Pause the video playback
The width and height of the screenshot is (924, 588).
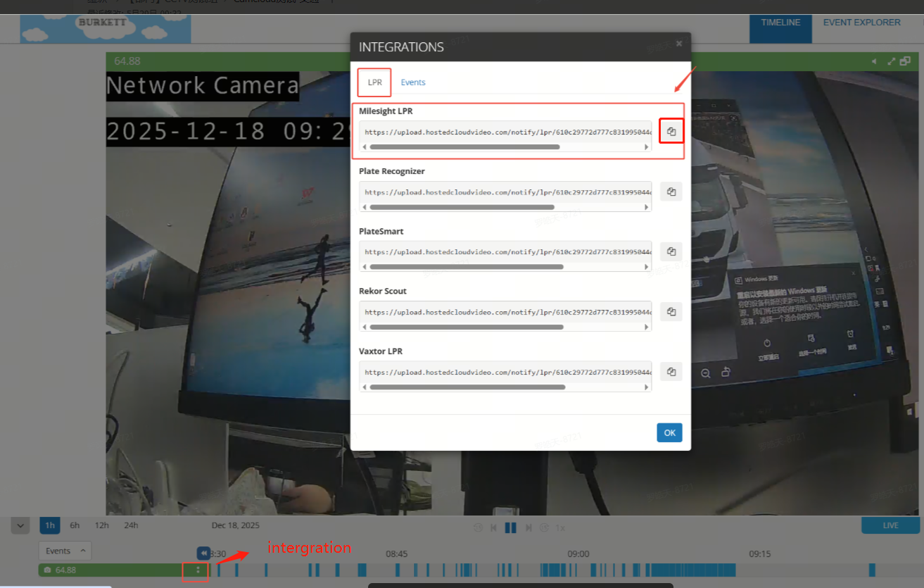pos(511,527)
